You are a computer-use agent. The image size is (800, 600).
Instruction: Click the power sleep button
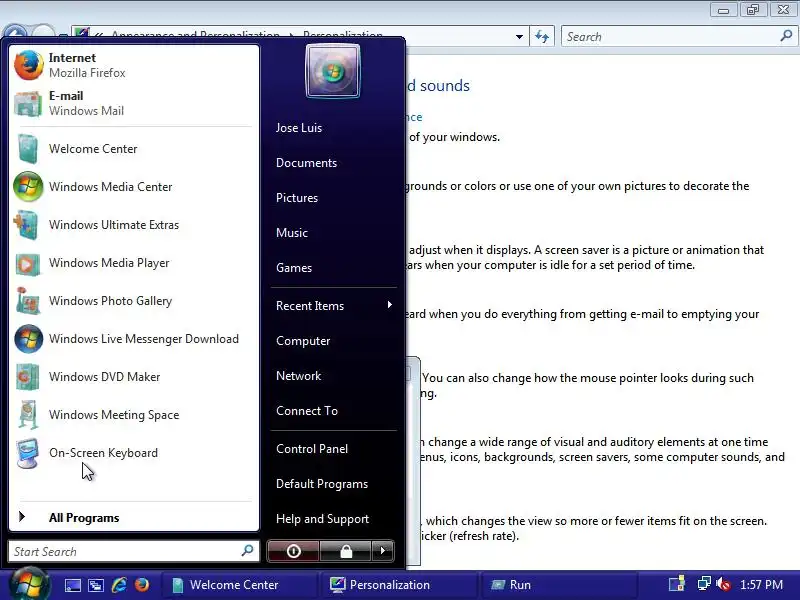(293, 551)
